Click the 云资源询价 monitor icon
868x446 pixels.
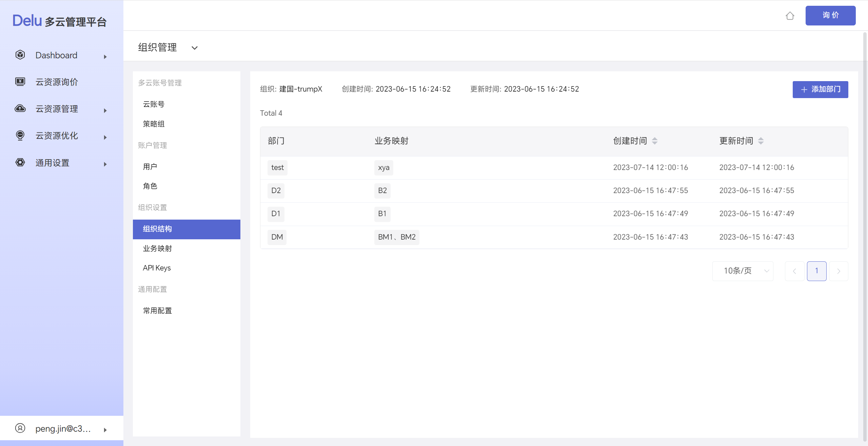click(20, 82)
